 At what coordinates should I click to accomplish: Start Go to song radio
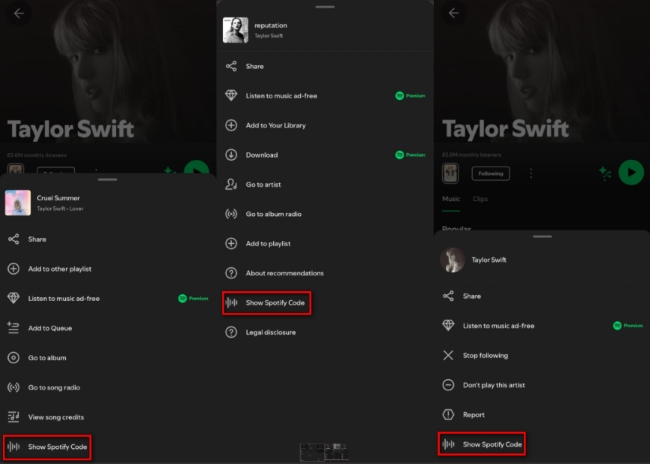coord(108,387)
